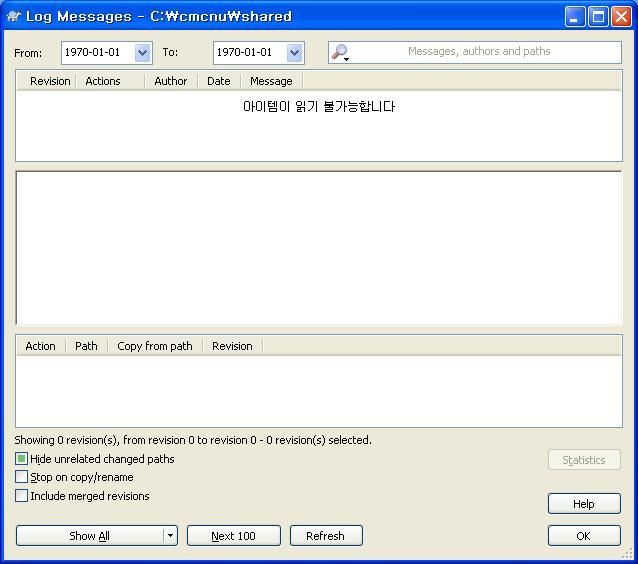Click the Action column header in paths list
This screenshot has height=564, width=638.
41,346
